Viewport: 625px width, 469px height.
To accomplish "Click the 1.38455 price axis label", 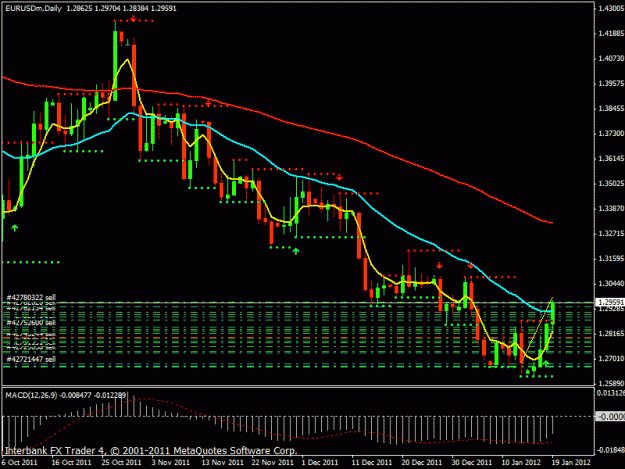I will pyautogui.click(x=611, y=109).
